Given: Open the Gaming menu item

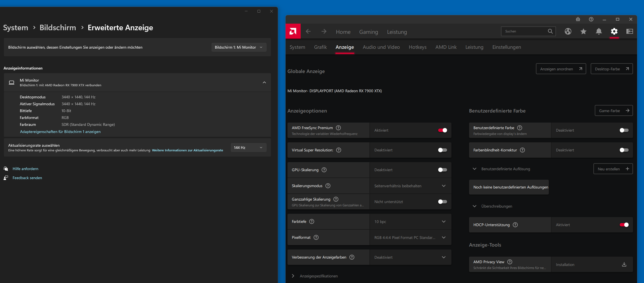Looking at the screenshot, I should [x=368, y=32].
